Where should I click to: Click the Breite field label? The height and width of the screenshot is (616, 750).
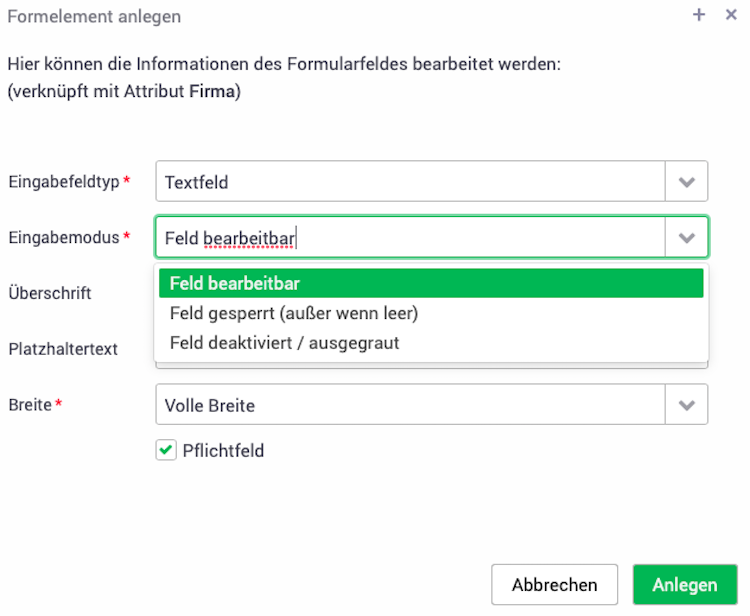pos(30,405)
